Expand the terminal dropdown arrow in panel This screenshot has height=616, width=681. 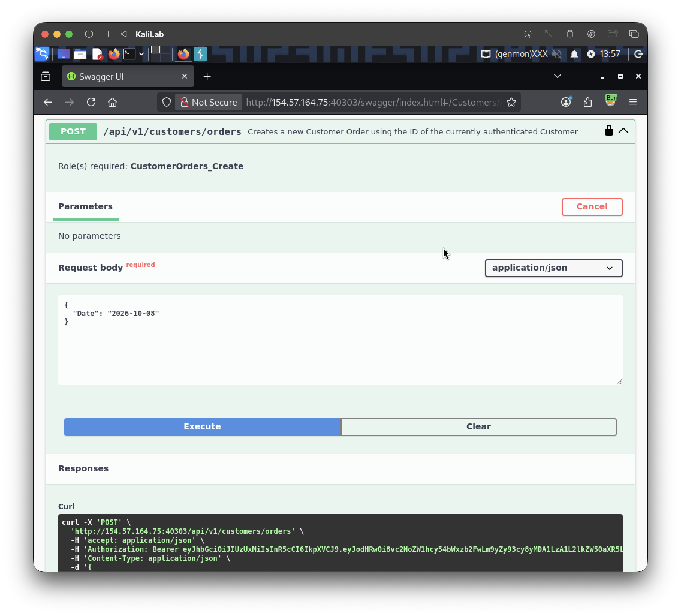141,54
